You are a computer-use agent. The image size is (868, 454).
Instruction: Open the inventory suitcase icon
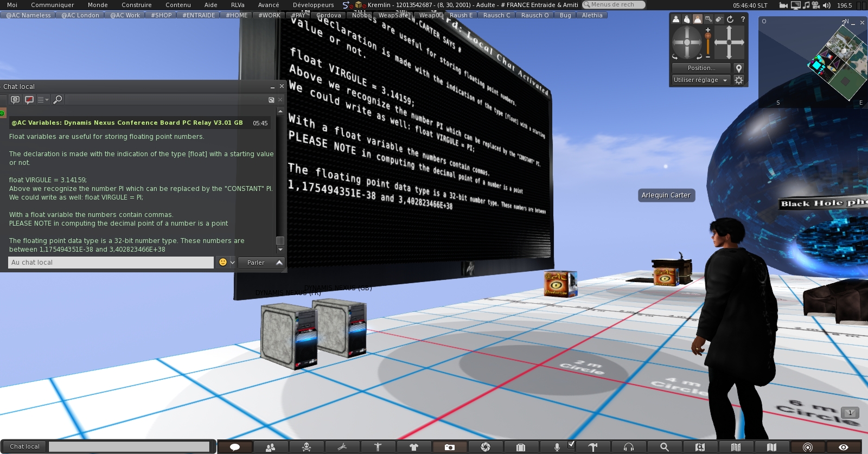pyautogui.click(x=521, y=447)
